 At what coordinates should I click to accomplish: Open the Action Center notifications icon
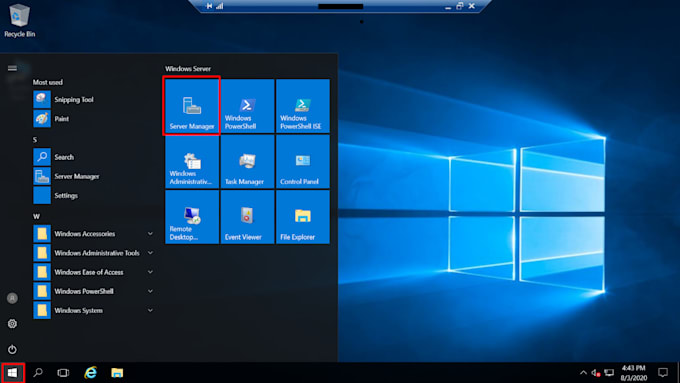pos(663,372)
